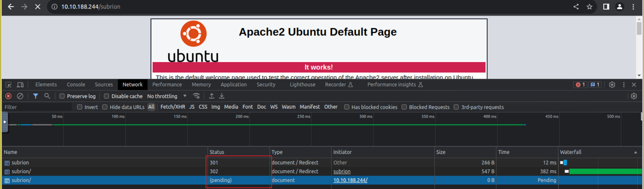The image size is (644, 189).
Task: Open Network panel settings gear
Action: 634,96
